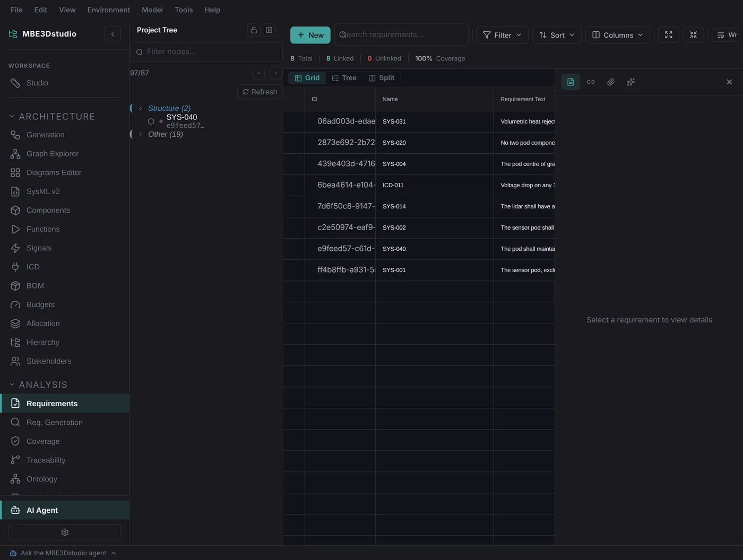Open the Help menu
This screenshot has height=560, width=743.
[x=212, y=10]
